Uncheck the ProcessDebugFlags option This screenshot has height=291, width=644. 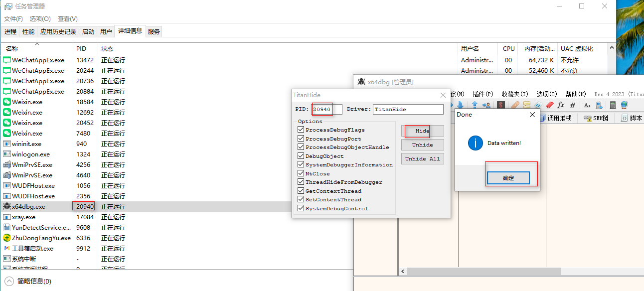301,130
